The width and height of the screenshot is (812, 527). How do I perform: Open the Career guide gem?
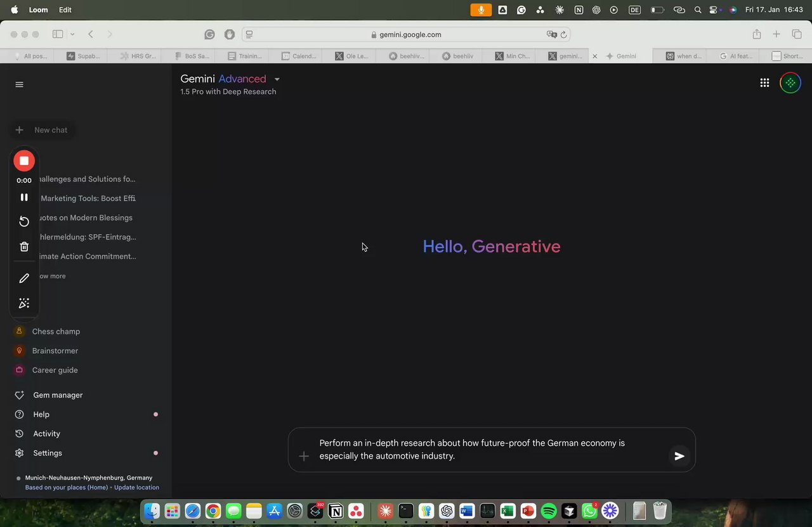(55, 370)
